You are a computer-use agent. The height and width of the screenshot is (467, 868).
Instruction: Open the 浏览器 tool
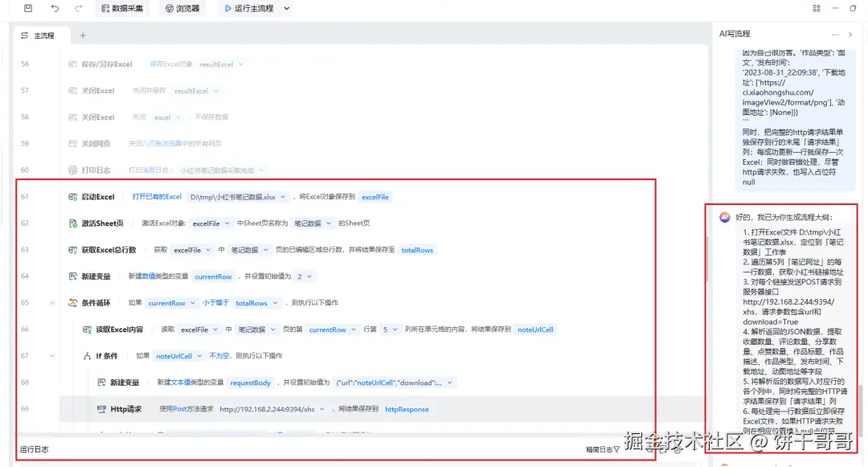tap(182, 8)
